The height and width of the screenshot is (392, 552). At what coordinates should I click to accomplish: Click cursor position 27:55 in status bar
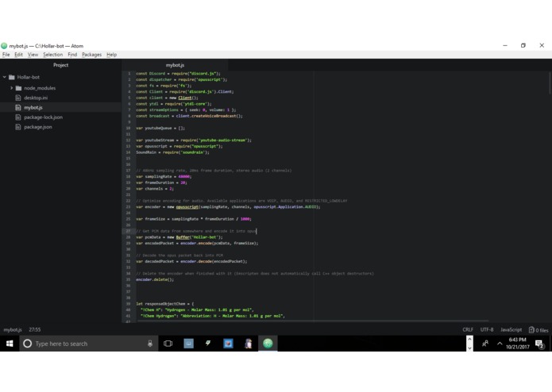click(34, 329)
